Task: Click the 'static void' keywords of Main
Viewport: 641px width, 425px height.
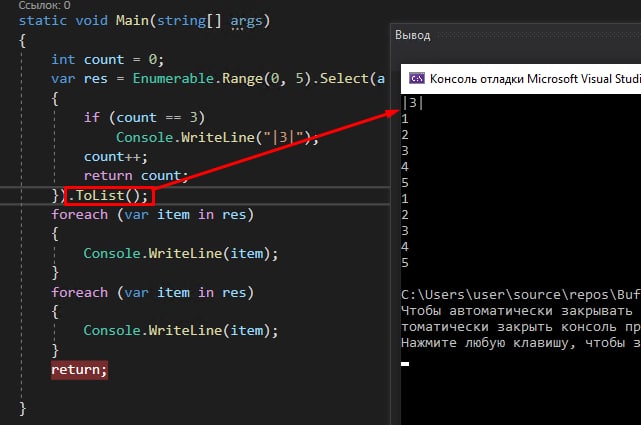Action: (63, 20)
